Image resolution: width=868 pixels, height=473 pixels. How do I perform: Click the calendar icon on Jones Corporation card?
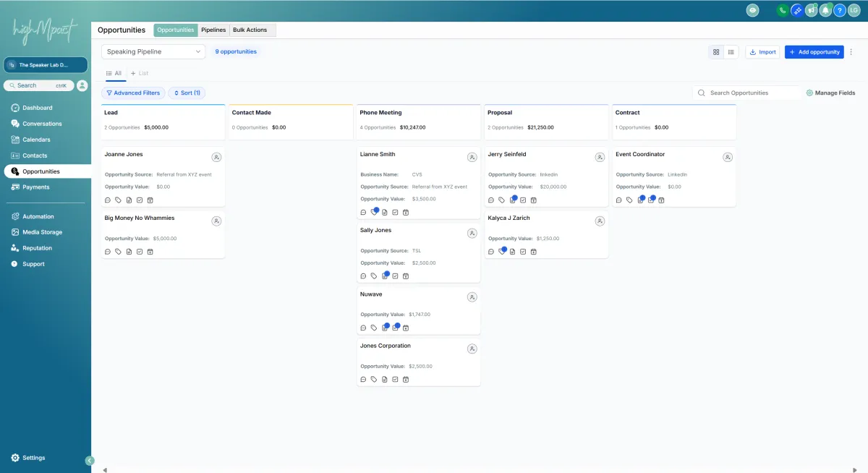click(x=406, y=379)
